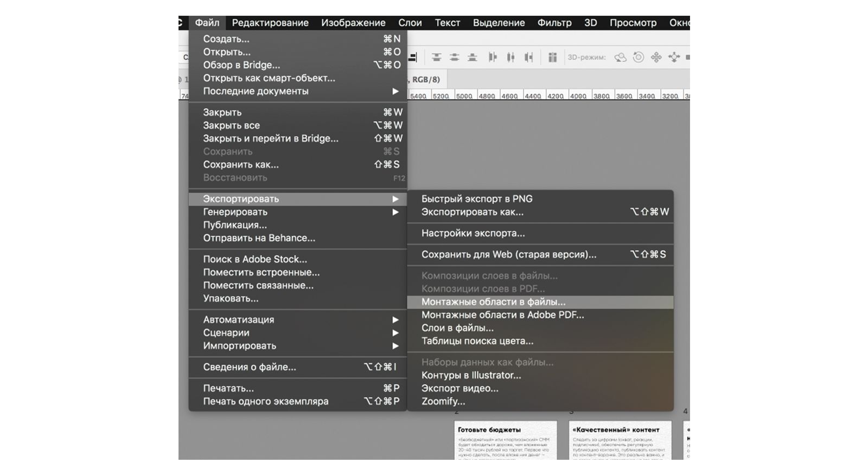
Task: Open the 3D menu
Action: click(x=591, y=23)
